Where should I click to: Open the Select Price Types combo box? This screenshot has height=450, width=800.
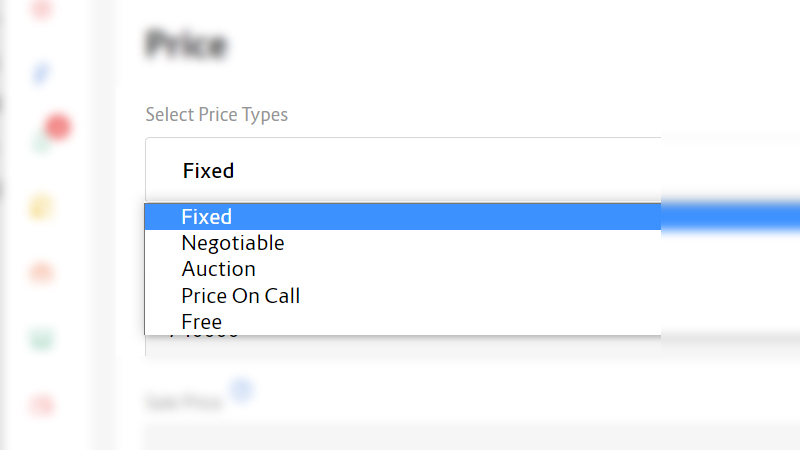click(x=402, y=170)
